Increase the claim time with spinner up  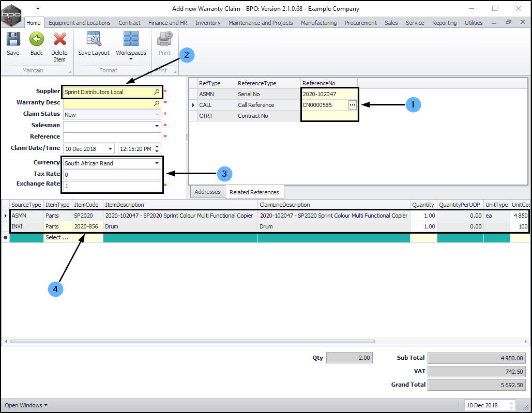coord(157,146)
